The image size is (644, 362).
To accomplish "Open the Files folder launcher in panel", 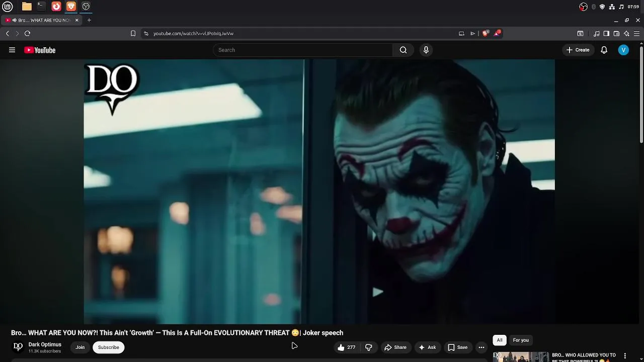I will point(27,7).
